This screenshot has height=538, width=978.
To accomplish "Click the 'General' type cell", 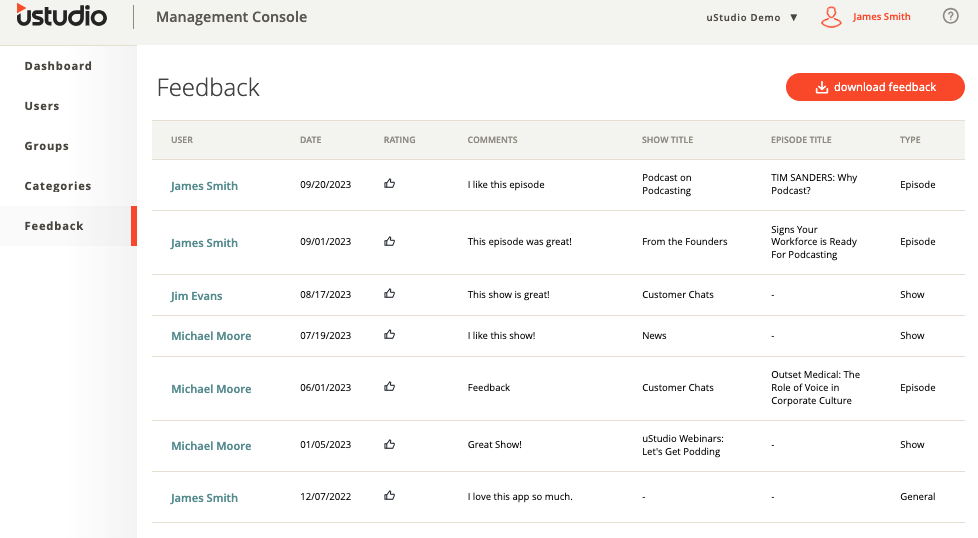I will (x=917, y=497).
